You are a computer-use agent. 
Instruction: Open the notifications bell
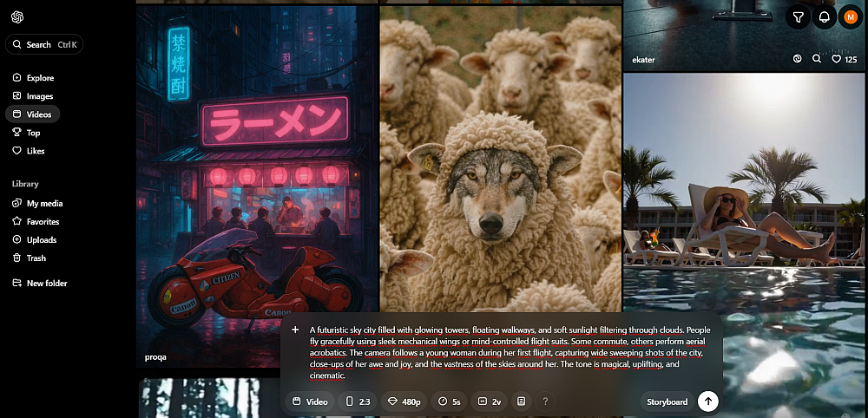pyautogui.click(x=825, y=16)
